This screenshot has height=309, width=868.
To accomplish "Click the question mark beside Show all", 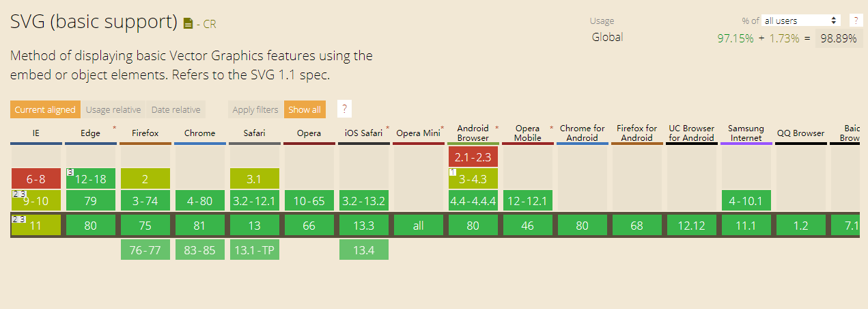I will tap(344, 109).
